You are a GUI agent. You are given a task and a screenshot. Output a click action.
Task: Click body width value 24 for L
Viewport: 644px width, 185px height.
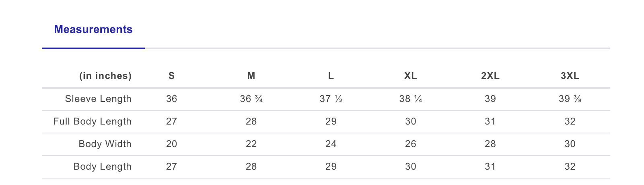click(x=331, y=144)
